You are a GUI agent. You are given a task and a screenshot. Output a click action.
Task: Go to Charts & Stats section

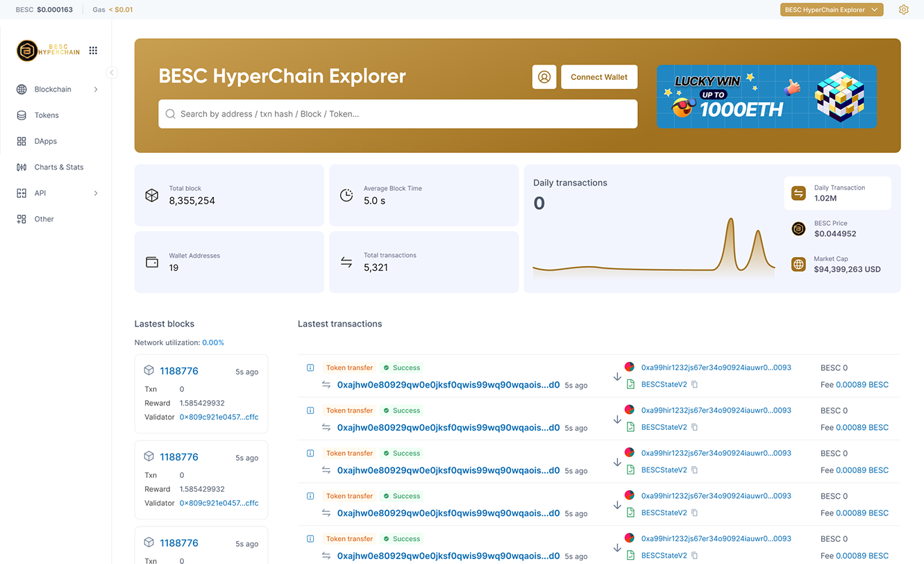tap(58, 167)
